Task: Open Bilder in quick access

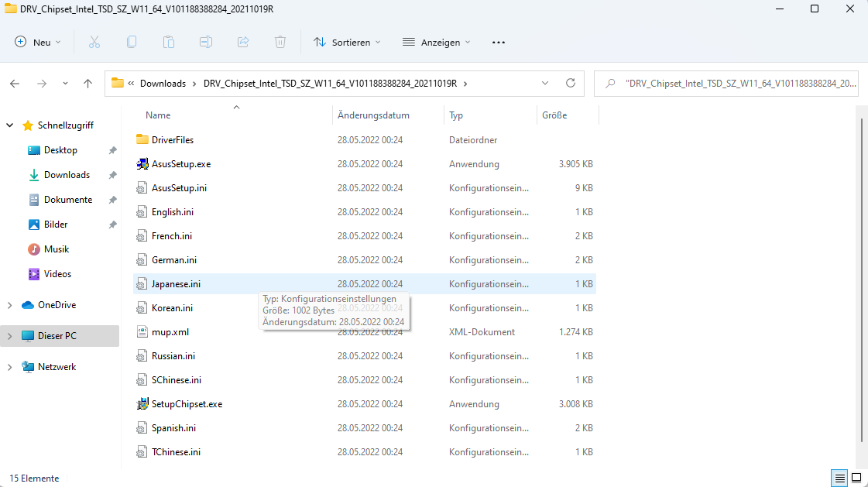Action: pyautogui.click(x=55, y=225)
